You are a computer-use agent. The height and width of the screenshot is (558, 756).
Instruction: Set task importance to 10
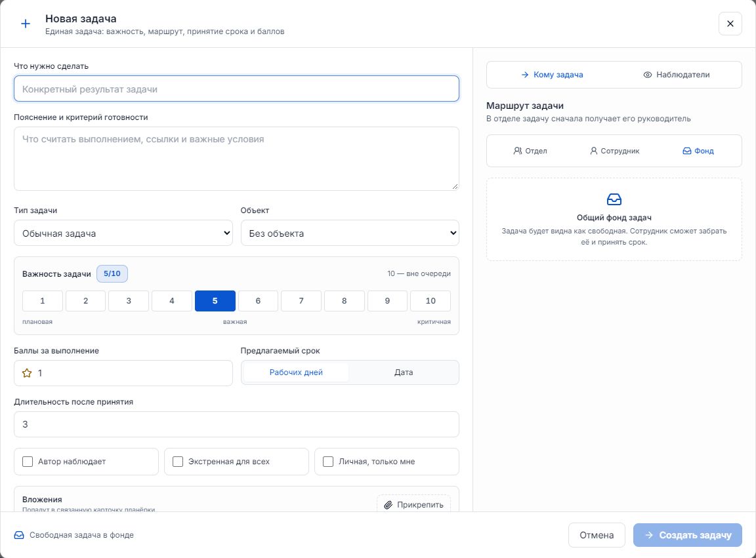430,301
